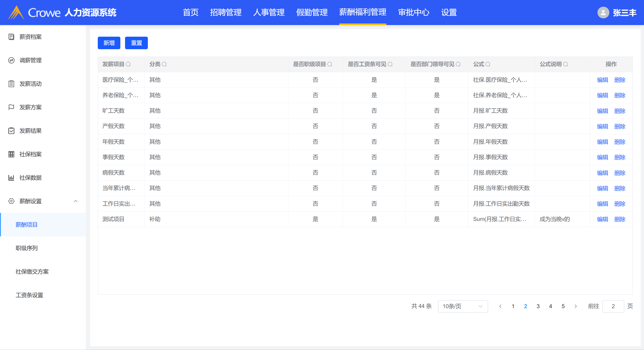Click search icon beside 是否工资条可见 header
The image size is (644, 350).
click(x=390, y=64)
